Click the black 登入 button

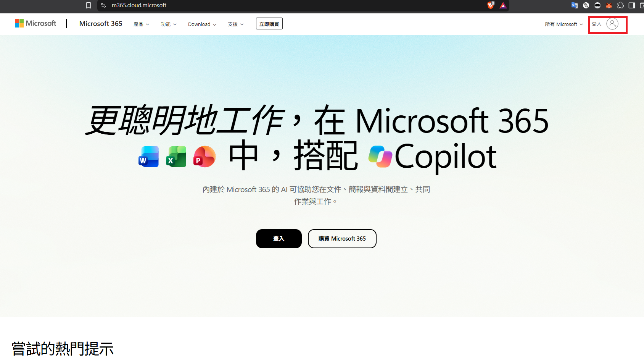tap(279, 239)
